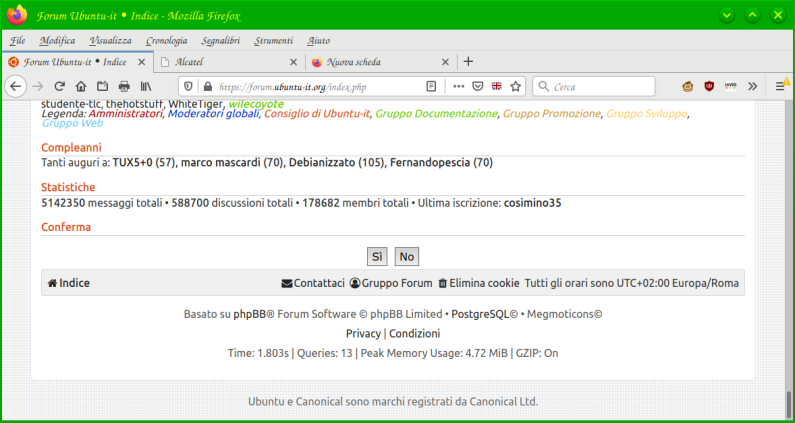Image resolution: width=795 pixels, height=423 pixels.
Task: Open the Firefox home page icon
Action: pos(81,87)
